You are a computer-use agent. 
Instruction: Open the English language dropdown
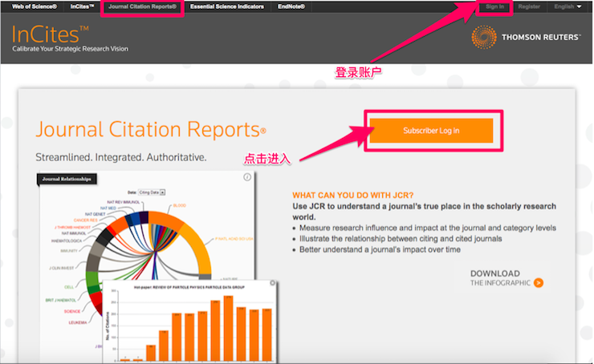(568, 6)
